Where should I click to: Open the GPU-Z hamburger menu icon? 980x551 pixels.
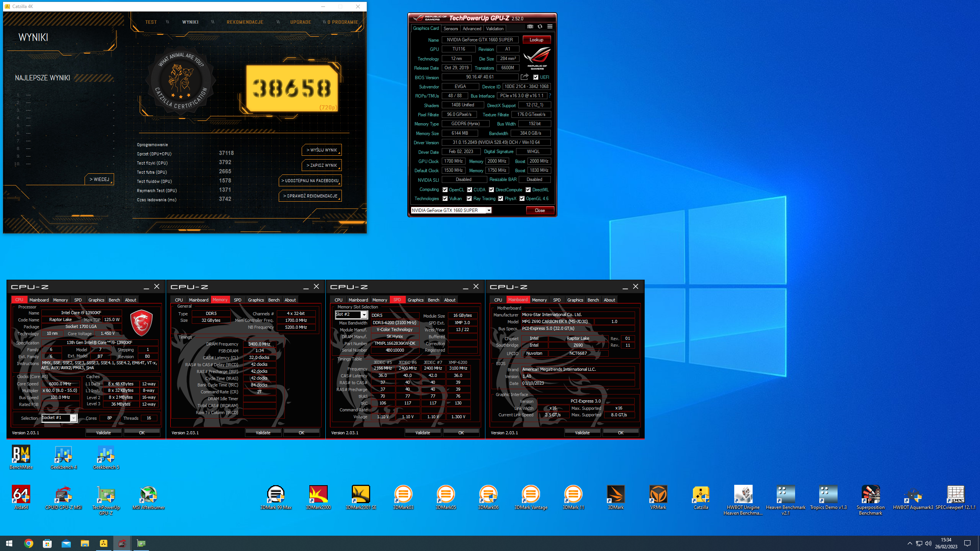[550, 27]
